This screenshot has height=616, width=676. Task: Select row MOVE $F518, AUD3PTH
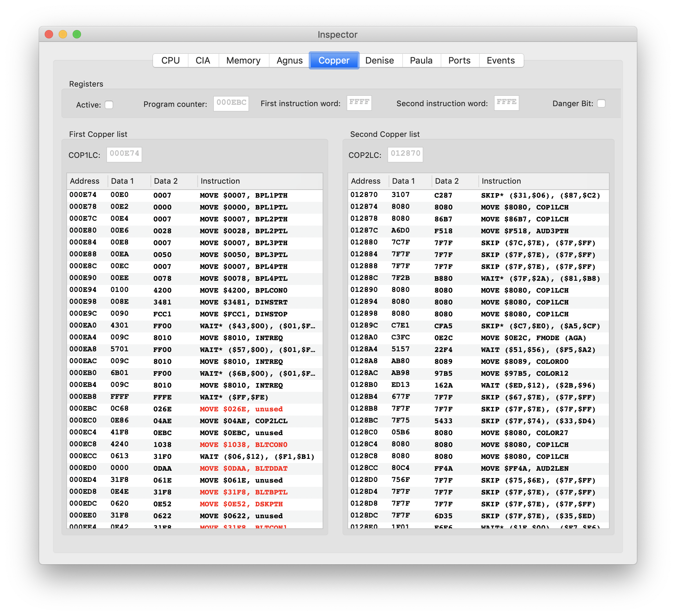(478, 231)
